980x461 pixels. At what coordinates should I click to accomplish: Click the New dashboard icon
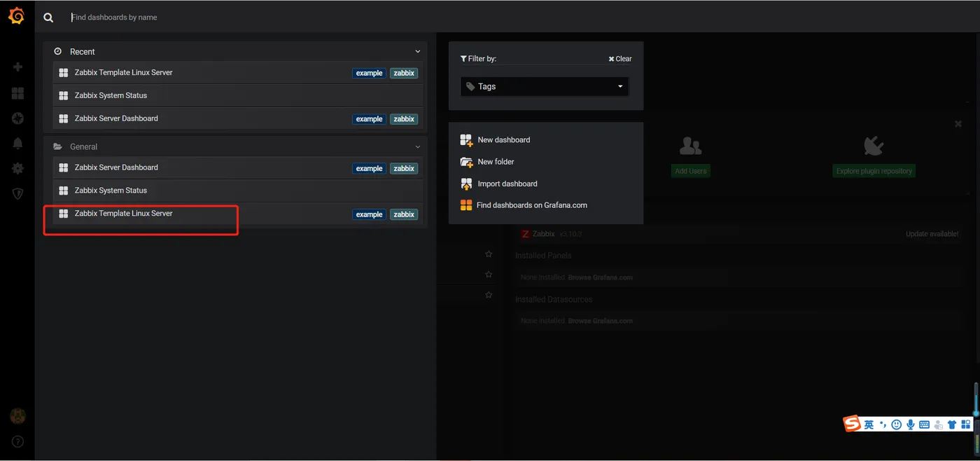[466, 140]
